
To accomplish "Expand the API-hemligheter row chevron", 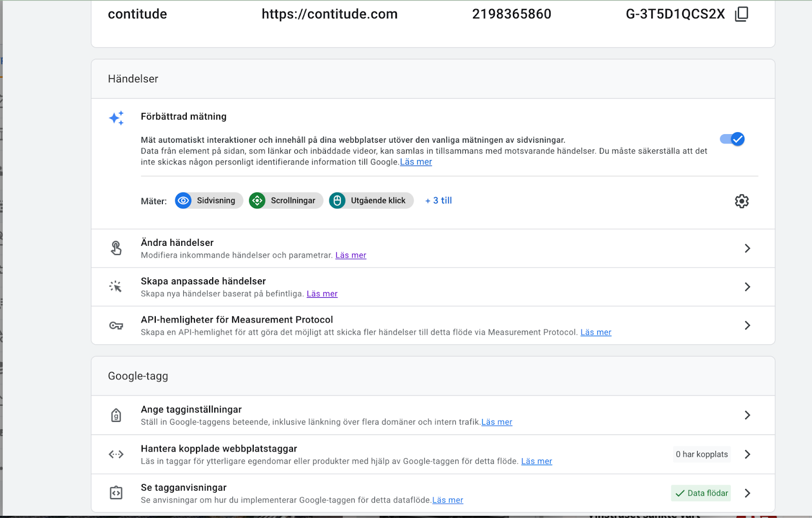I will pos(747,326).
